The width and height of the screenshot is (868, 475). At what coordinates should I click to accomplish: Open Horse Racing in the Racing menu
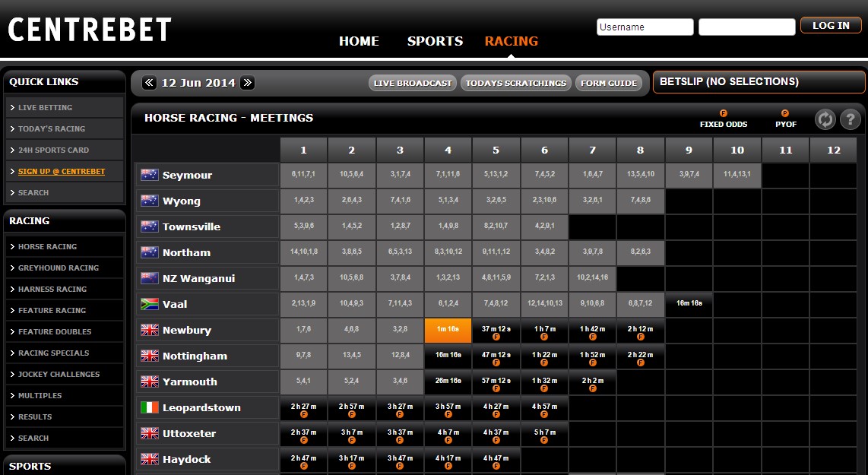point(64,246)
